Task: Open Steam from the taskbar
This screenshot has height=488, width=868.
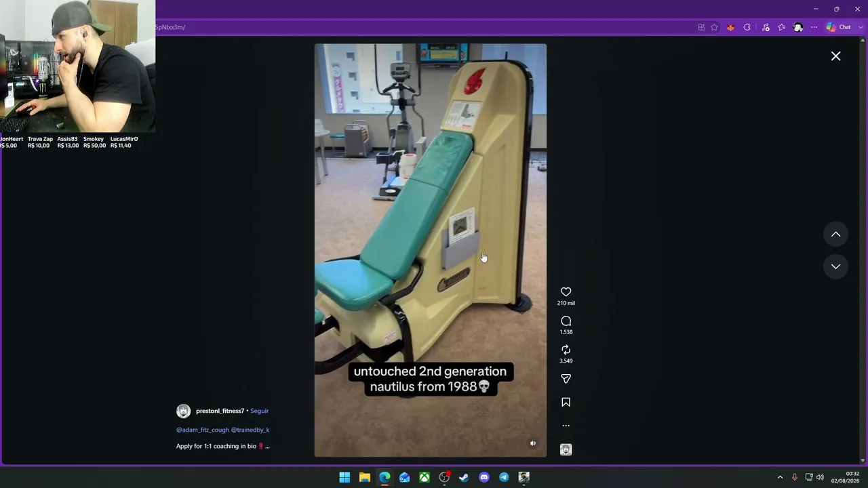Action: (x=464, y=477)
